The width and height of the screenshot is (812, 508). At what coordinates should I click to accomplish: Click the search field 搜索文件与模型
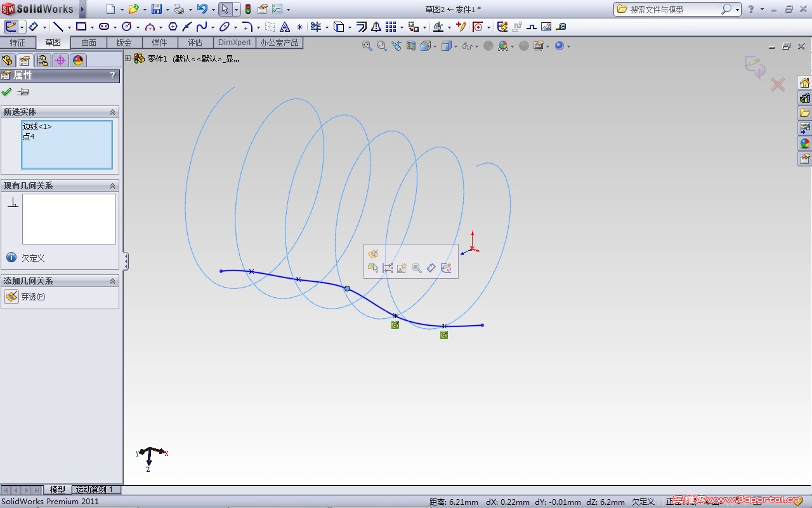(667, 10)
